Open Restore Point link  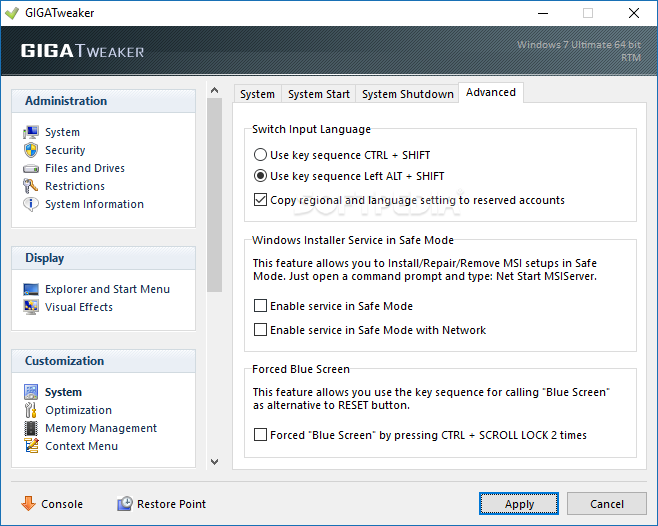[171, 504]
